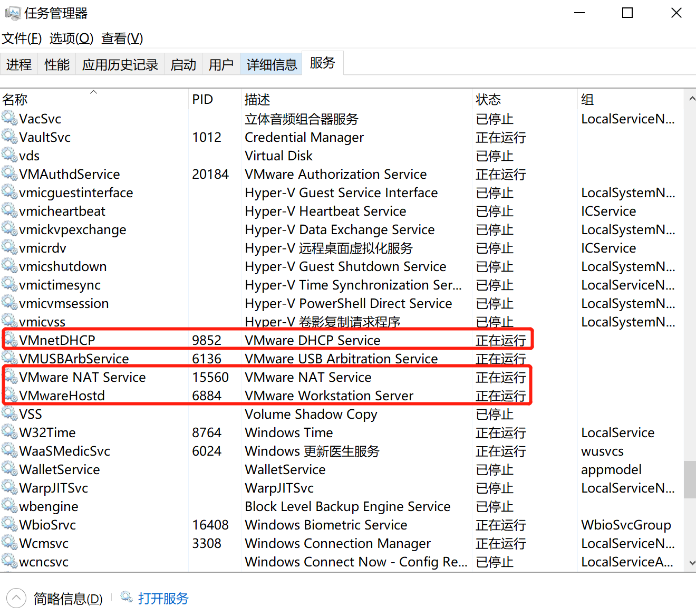This screenshot has width=696, height=616.
Task: Click description Block Level Backup Engine Service
Action: [x=347, y=506]
